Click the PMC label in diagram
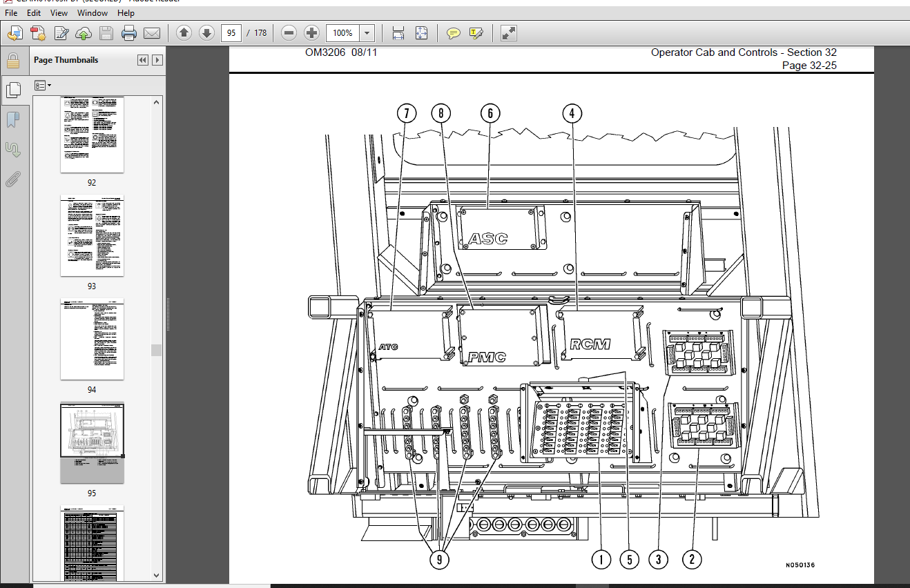 [487, 357]
